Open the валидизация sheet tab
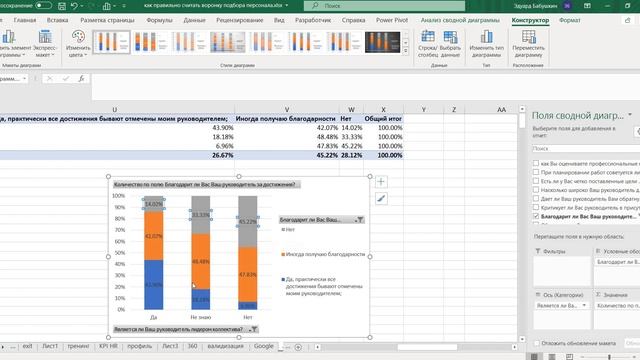 click(225, 346)
